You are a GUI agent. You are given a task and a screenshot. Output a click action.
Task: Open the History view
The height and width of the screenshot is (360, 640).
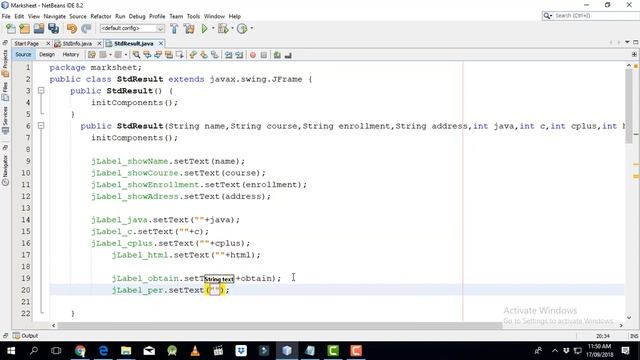tap(71, 54)
